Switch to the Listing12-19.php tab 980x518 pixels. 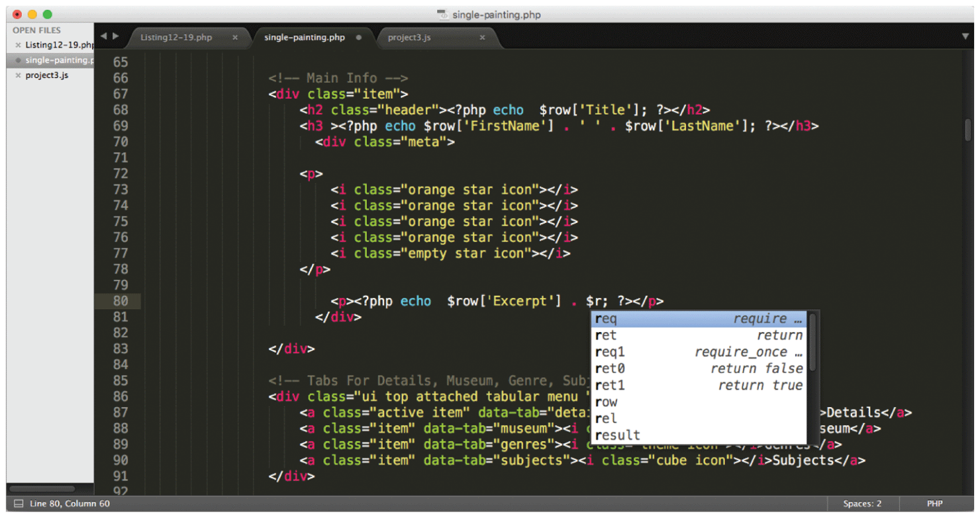pyautogui.click(x=176, y=38)
